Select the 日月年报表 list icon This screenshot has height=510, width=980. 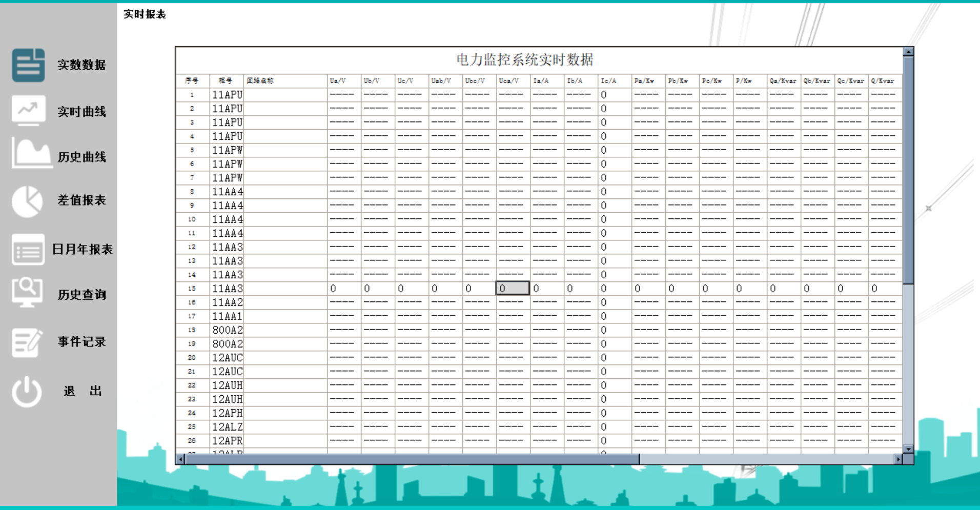[27, 250]
